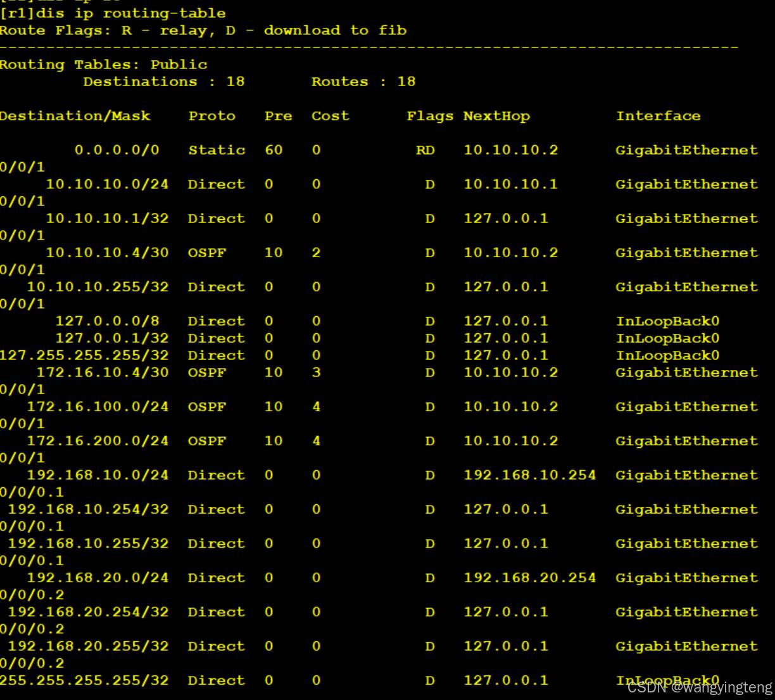775x700 pixels.
Task: Select destination 192.168.10.254/32
Action: 88,509
